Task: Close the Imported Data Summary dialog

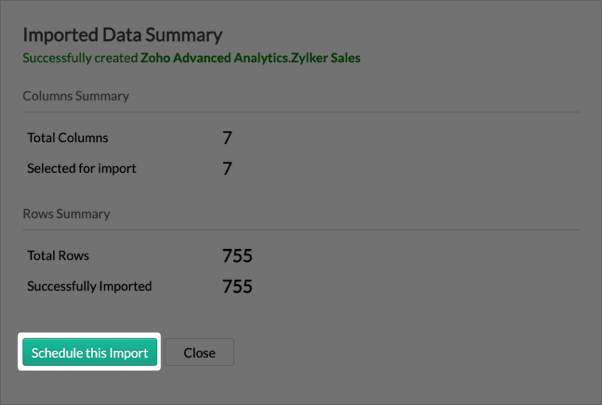Action: [199, 352]
